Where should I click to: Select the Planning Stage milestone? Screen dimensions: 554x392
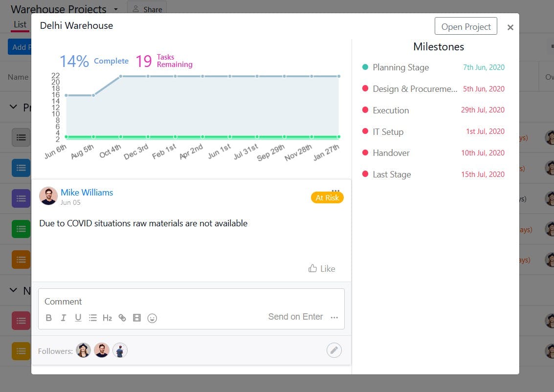point(400,67)
